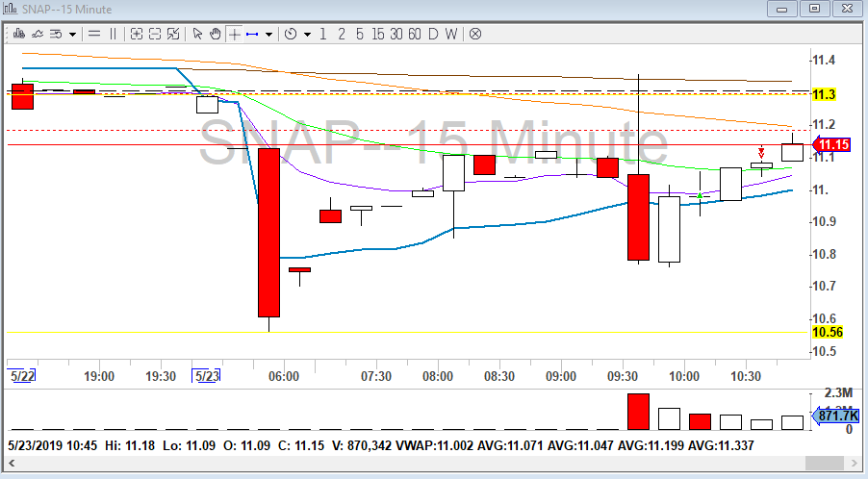
Task: Select the hand pan tool
Action: pyautogui.click(x=216, y=34)
